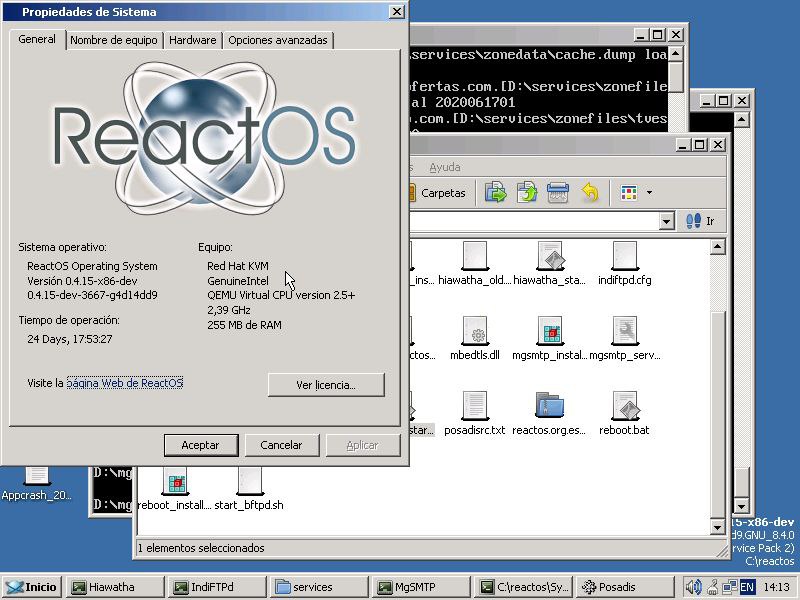Switch to the Hiawatha taskbar window
The image size is (800, 600).
pyautogui.click(x=115, y=587)
